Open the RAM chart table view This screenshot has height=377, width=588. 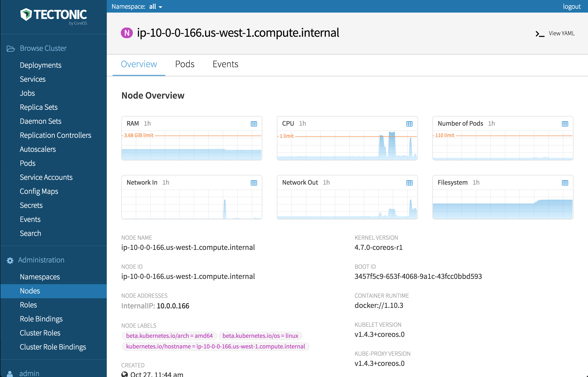point(254,124)
